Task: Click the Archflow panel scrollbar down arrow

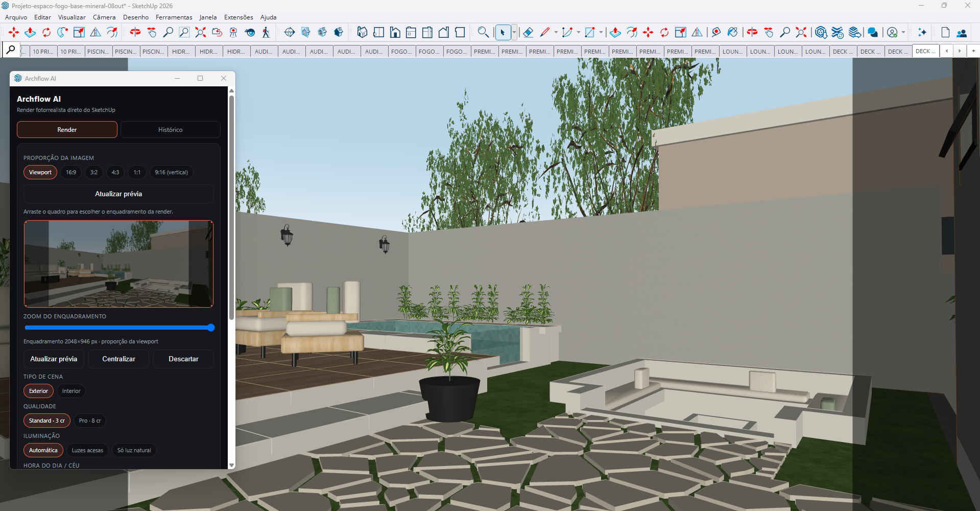Action: point(231,466)
